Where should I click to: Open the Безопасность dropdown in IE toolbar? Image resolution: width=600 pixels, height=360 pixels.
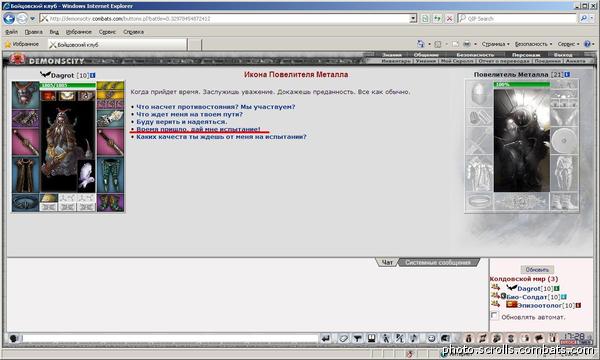tap(533, 44)
